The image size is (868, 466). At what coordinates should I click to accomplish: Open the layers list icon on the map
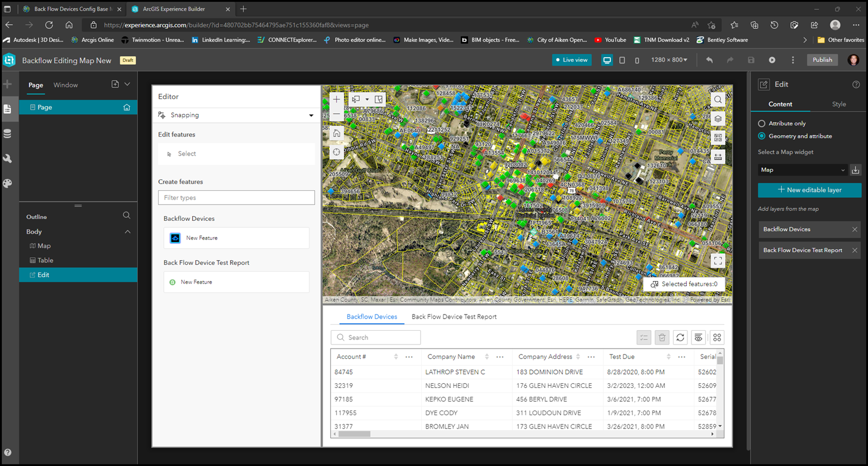(x=718, y=119)
